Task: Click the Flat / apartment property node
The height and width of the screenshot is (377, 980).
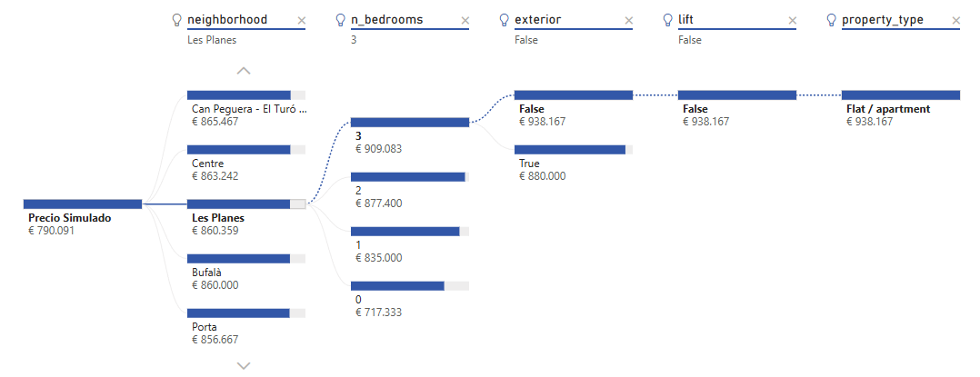Action: click(x=900, y=95)
